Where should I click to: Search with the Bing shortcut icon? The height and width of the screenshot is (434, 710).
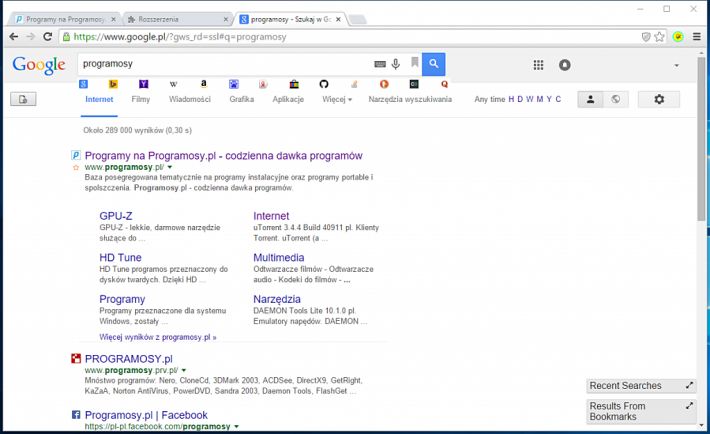pos(113,84)
